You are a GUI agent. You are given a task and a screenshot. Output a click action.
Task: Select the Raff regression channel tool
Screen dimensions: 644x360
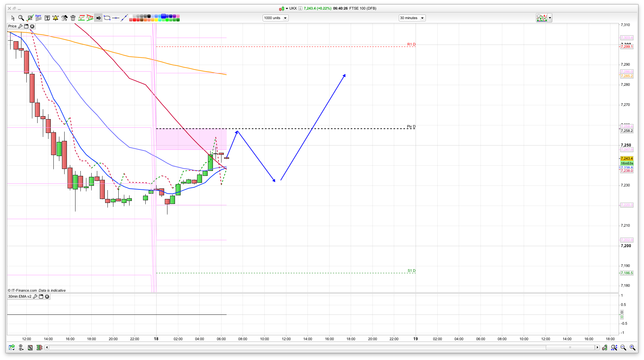pyautogui.click(x=38, y=18)
